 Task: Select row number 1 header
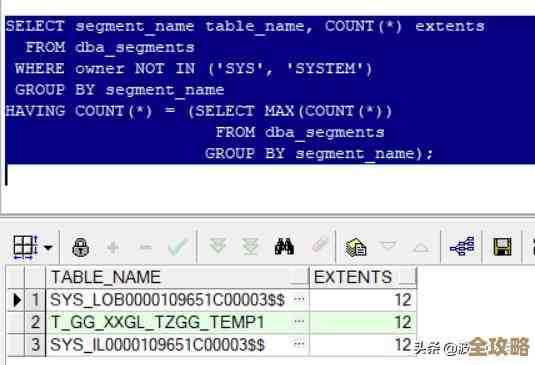[35, 300]
